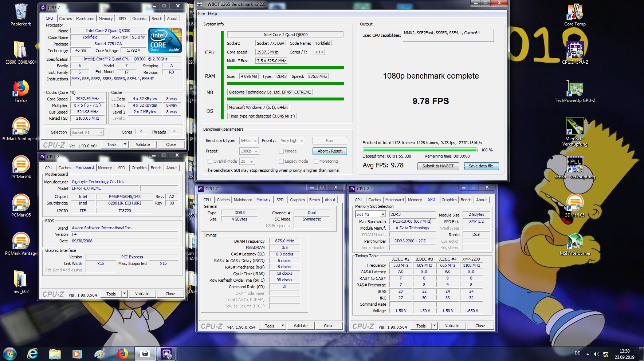The height and width of the screenshot is (361, 644).
Task: Open the MSI Afterburner desktop icon
Action: (575, 241)
